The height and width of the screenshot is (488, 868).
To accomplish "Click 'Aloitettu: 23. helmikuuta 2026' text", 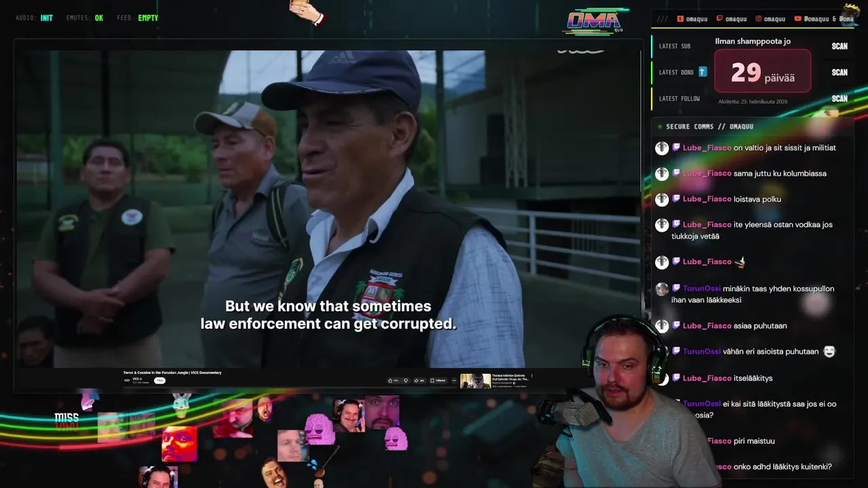I will click(753, 102).
